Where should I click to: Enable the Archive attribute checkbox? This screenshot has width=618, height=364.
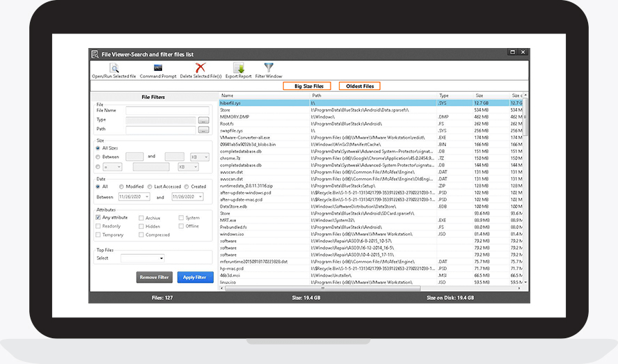tap(141, 218)
